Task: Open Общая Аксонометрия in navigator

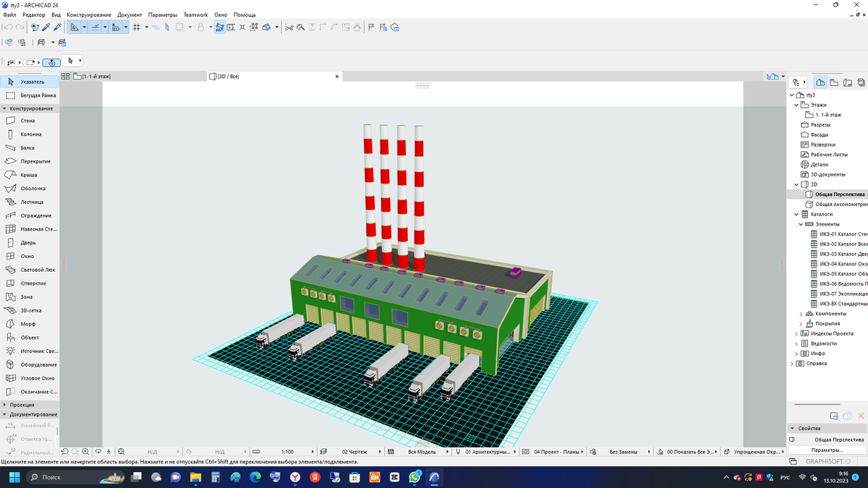Action: (x=841, y=205)
